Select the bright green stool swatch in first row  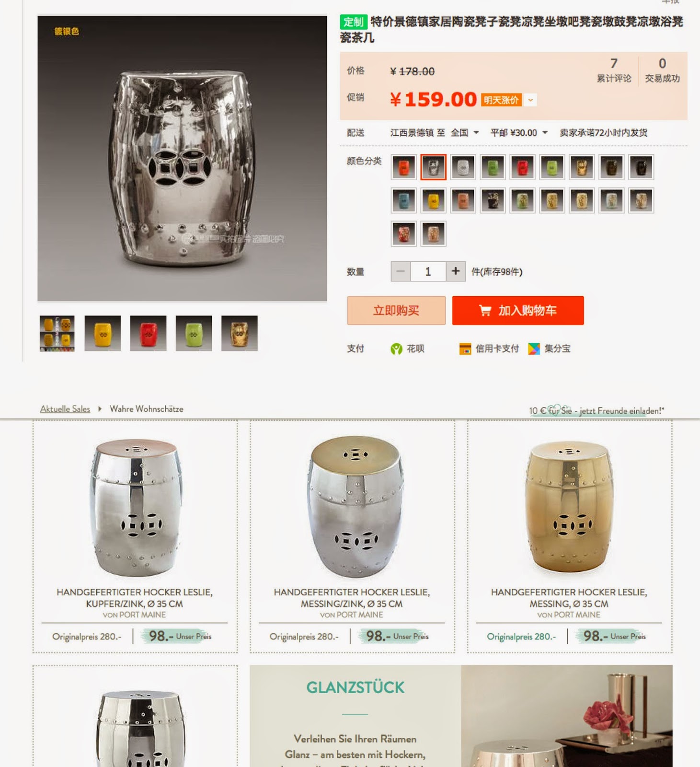[552, 167]
